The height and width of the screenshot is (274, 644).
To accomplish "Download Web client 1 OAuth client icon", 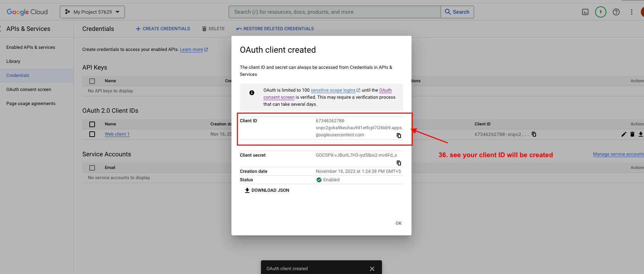I will point(641,134).
